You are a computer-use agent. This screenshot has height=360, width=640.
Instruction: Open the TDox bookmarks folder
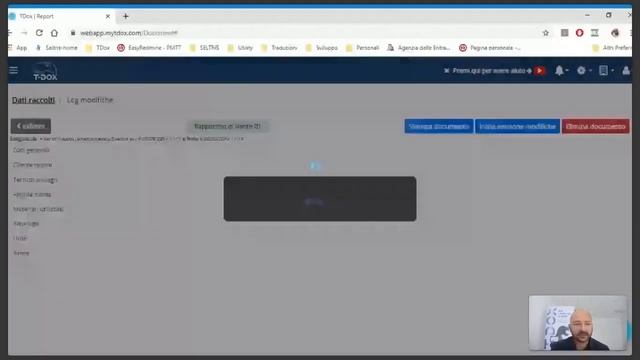tap(98, 48)
